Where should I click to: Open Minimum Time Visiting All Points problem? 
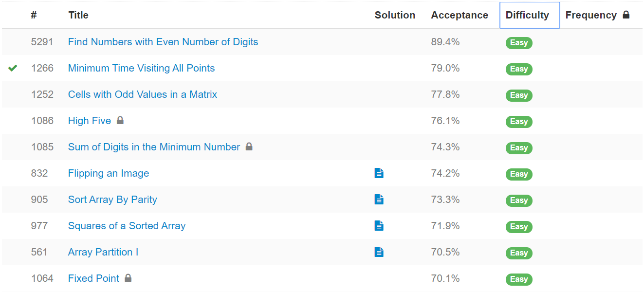[x=141, y=68]
